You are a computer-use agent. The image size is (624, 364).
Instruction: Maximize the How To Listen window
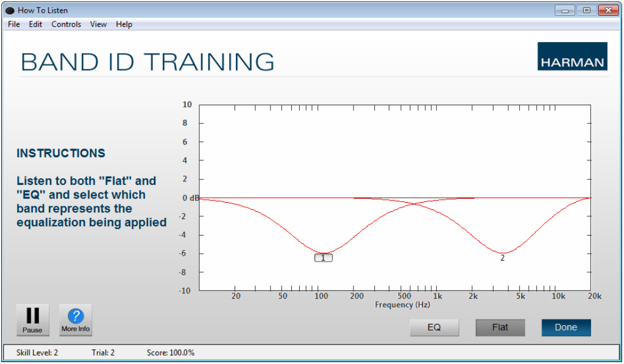coord(586,10)
